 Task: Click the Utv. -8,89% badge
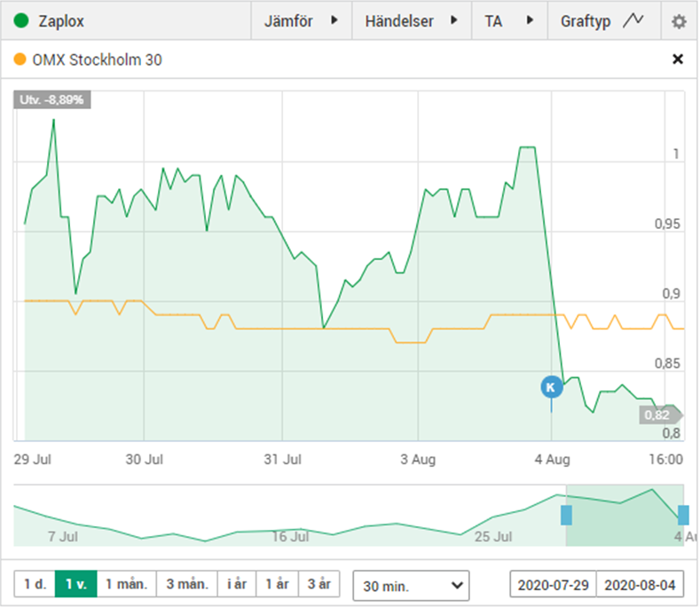point(51,99)
